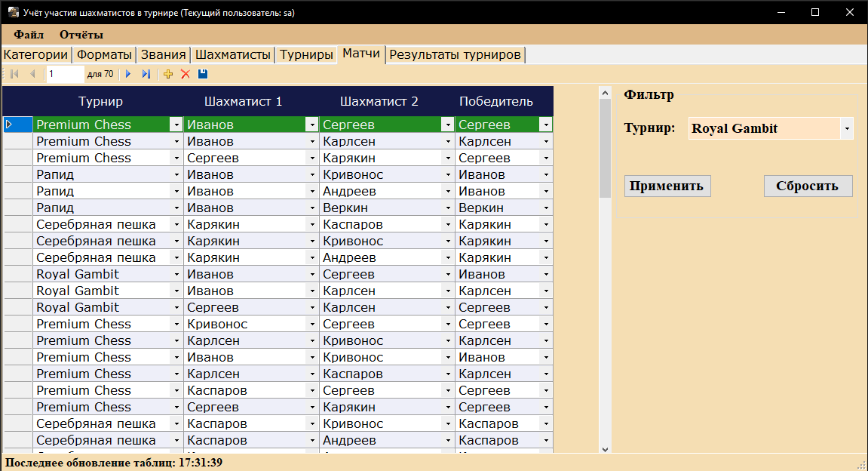
Task: Open the Шахматист 1 dropdown showing Карякин
Action: 311,223
